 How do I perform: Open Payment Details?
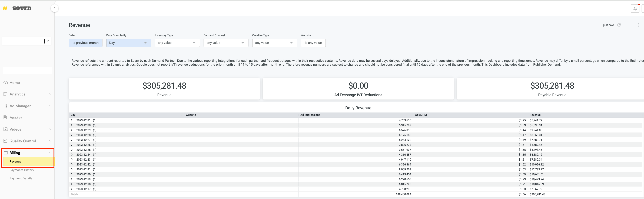[x=21, y=178]
